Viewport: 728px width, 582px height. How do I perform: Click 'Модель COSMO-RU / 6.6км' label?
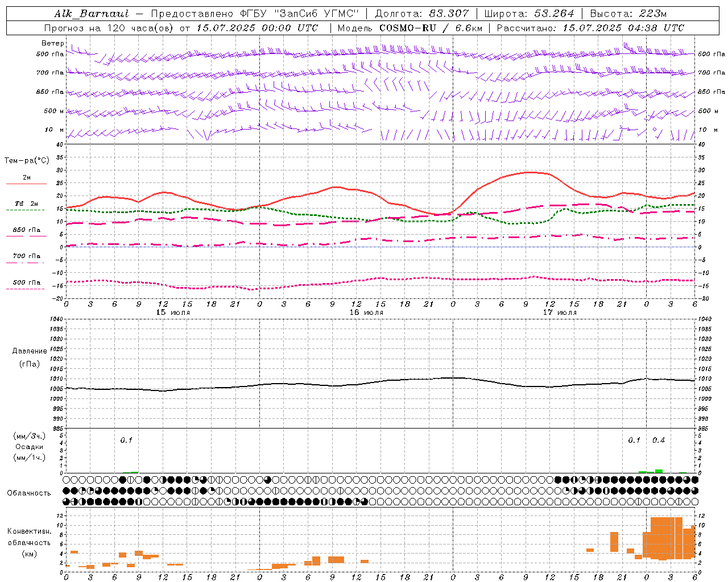409,28
